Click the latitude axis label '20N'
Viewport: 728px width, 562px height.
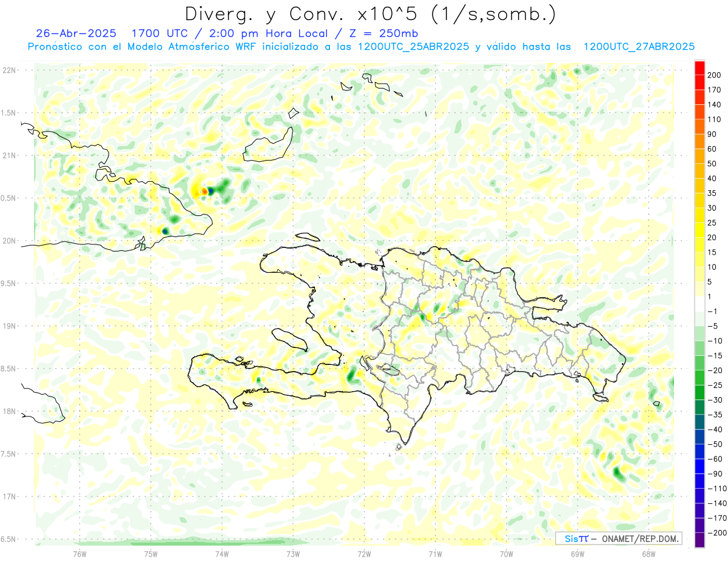coord(9,241)
